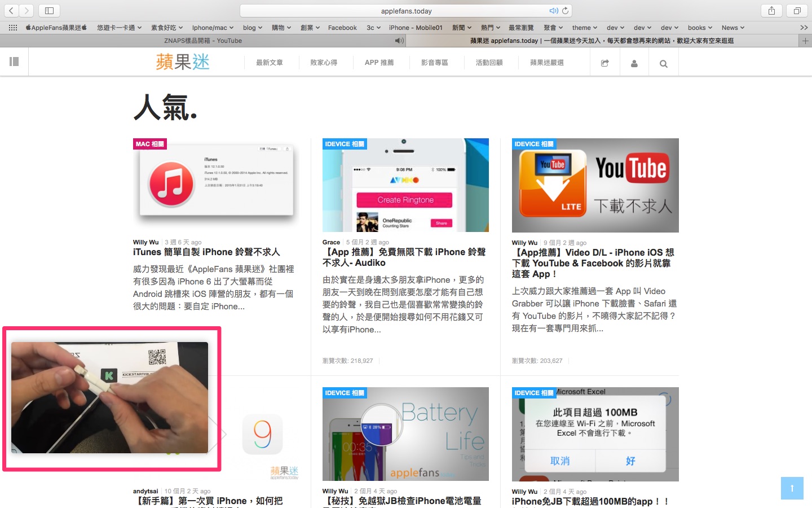This screenshot has height=508, width=812.
Task: Open article iTunes 簡單自製 iPhone 鈴聲不求人
Action: pos(206,252)
